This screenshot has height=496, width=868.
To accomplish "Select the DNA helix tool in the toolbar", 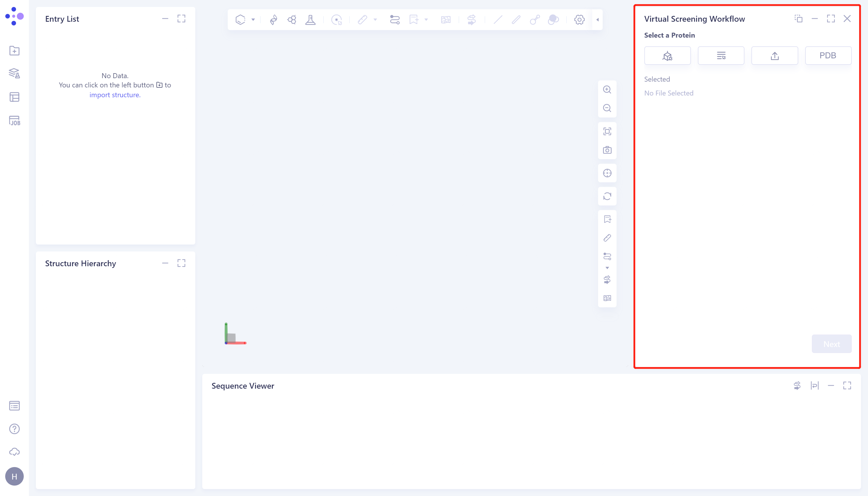I will pyautogui.click(x=274, y=19).
